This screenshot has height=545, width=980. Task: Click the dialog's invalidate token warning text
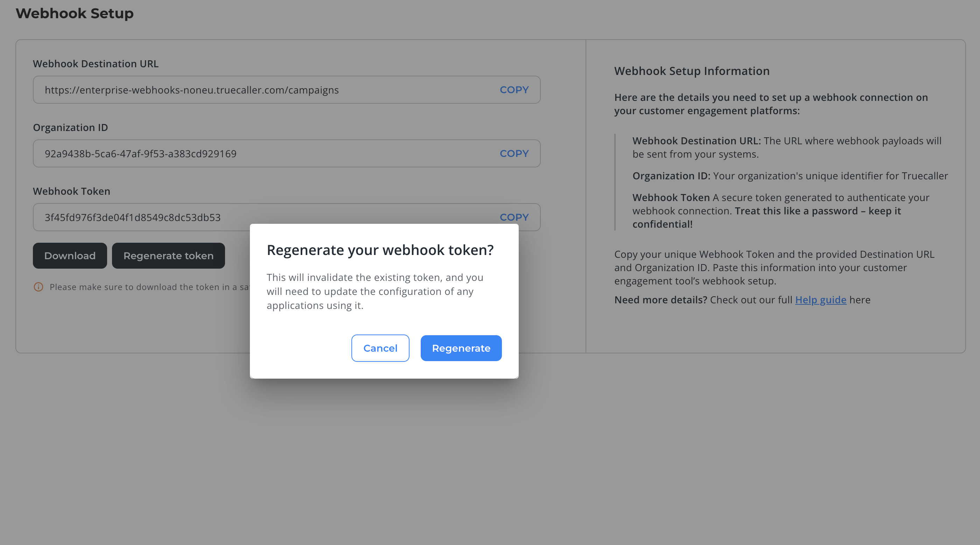375,291
